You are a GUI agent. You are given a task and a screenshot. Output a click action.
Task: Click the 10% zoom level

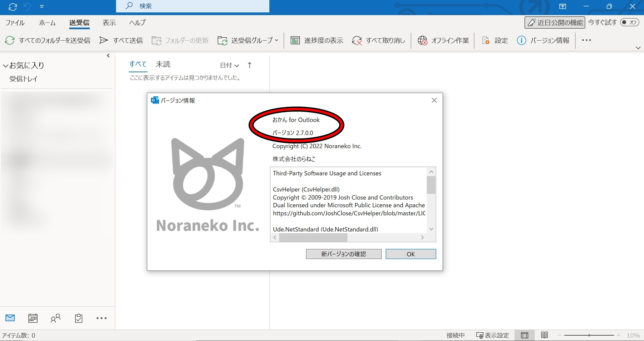(633, 335)
